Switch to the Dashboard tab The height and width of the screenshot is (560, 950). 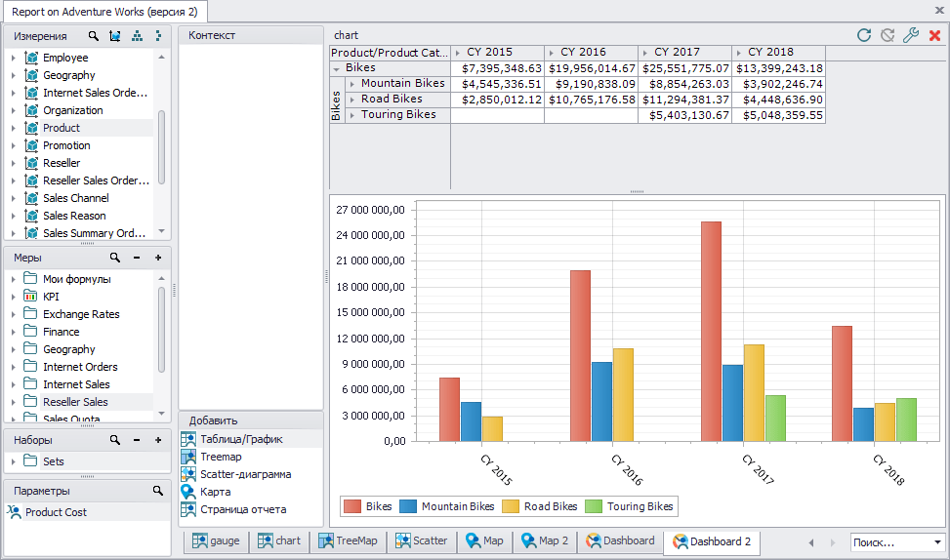pyautogui.click(x=620, y=540)
